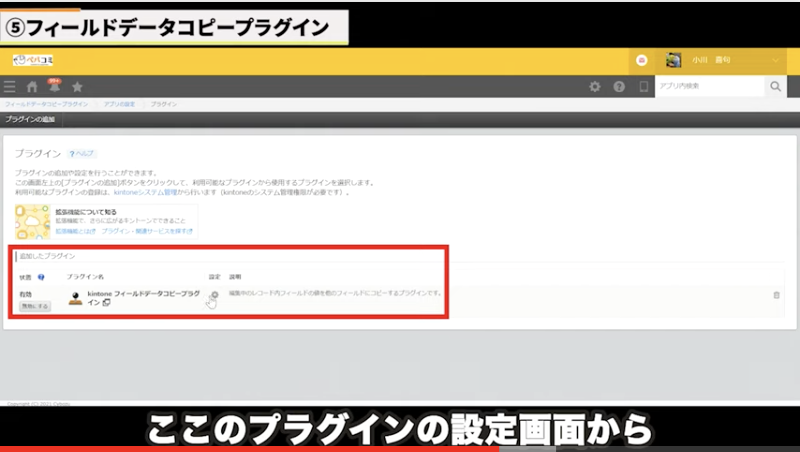Open the plugin settings gear icon

tap(213, 294)
